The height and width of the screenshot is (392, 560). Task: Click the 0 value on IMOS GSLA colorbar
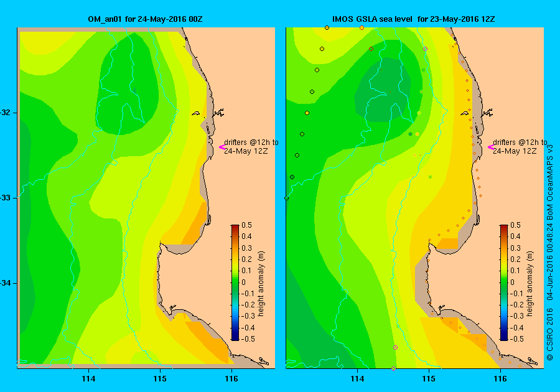513,282
